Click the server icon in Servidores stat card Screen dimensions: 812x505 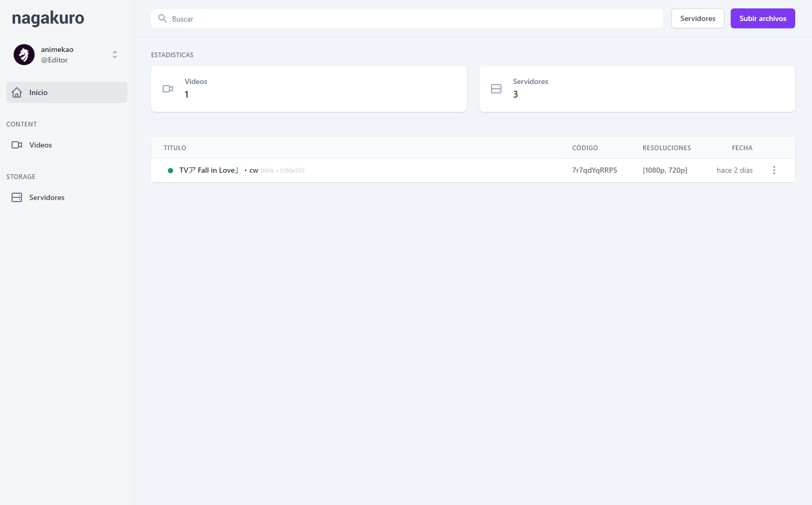point(496,89)
